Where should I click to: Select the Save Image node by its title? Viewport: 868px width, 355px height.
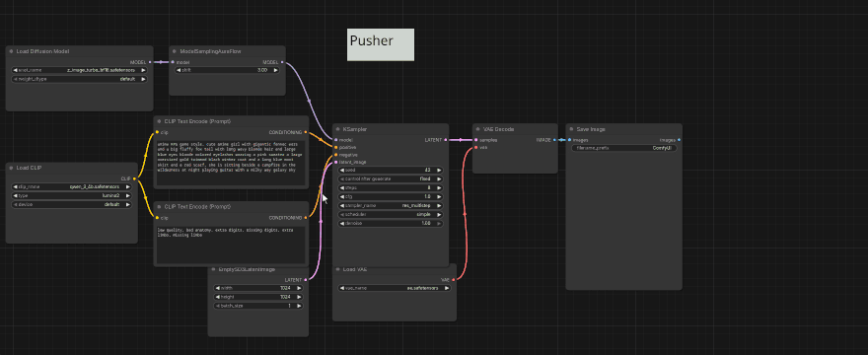click(x=591, y=129)
